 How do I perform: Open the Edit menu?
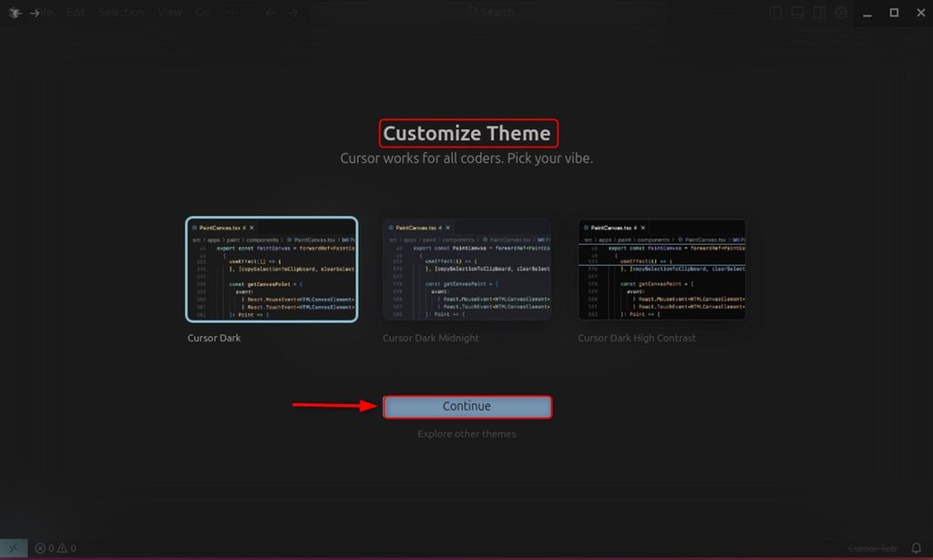click(75, 12)
